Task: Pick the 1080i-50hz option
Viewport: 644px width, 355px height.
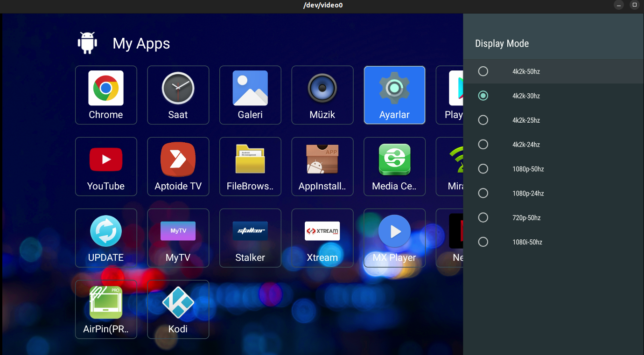Action: (x=553, y=242)
